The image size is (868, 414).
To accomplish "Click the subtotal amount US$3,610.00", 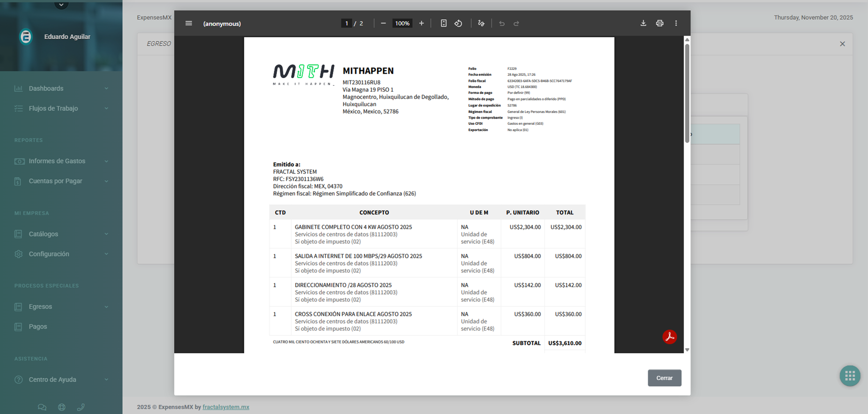I will pos(565,343).
